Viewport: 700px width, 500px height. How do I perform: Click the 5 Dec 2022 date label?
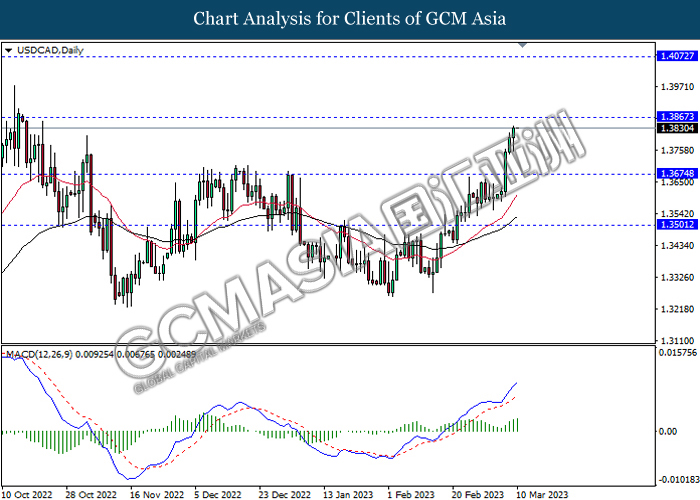(218, 495)
